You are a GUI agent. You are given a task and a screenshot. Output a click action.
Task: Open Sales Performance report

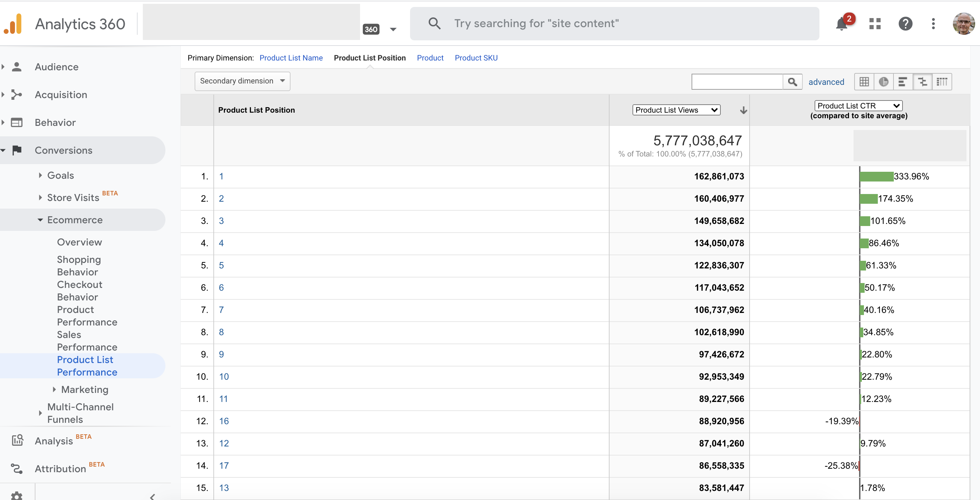[87, 341]
